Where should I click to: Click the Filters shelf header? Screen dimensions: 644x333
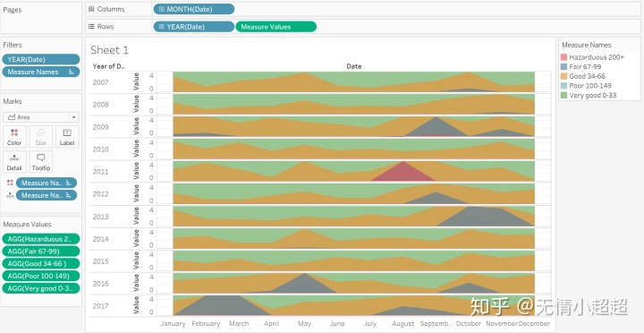pyautogui.click(x=13, y=45)
